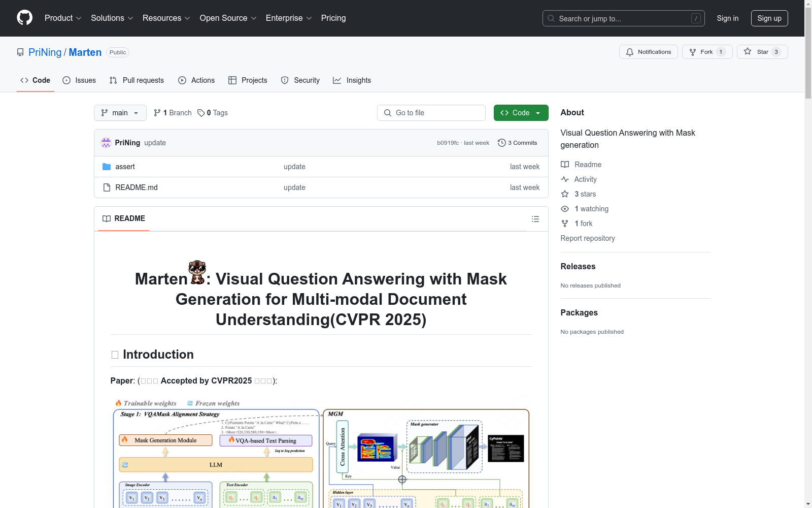Open the PriNing owner profile link
Viewport: 812px width, 508px height.
45,52
